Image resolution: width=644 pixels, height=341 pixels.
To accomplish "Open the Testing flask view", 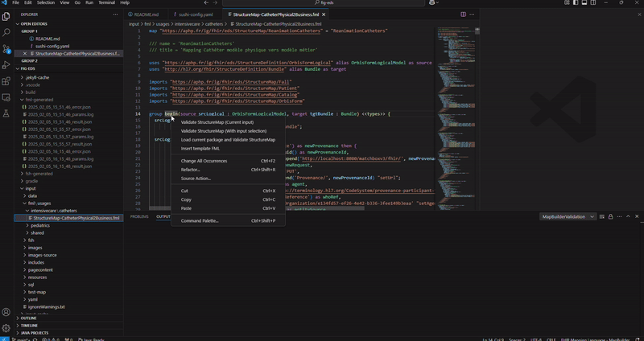I will pos(6,113).
